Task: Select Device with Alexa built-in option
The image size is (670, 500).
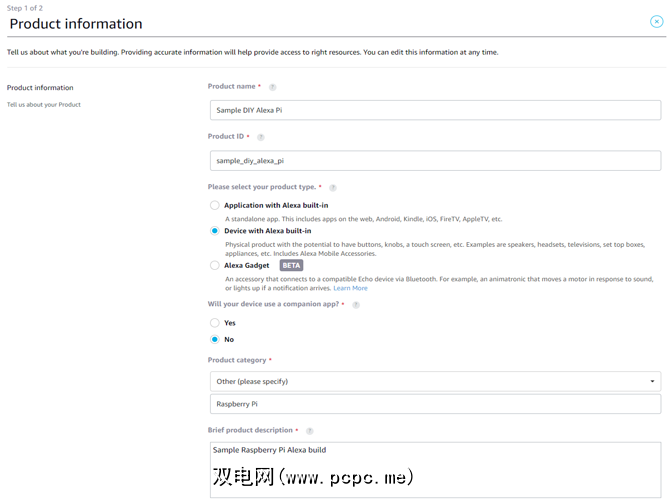Action: (x=215, y=231)
